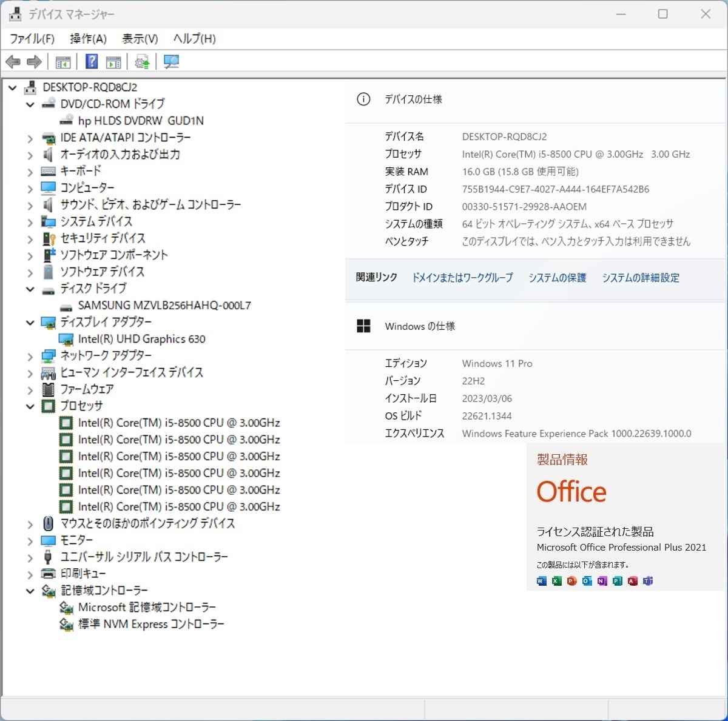Click the Teams icon in Office panel
This screenshot has width=728, height=721.
[x=648, y=581]
